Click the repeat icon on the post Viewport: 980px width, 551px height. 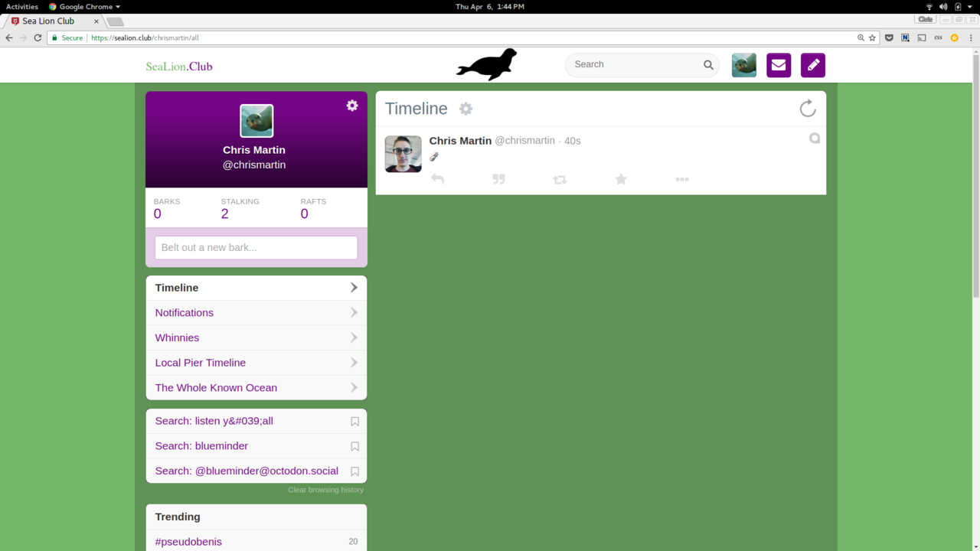click(560, 179)
